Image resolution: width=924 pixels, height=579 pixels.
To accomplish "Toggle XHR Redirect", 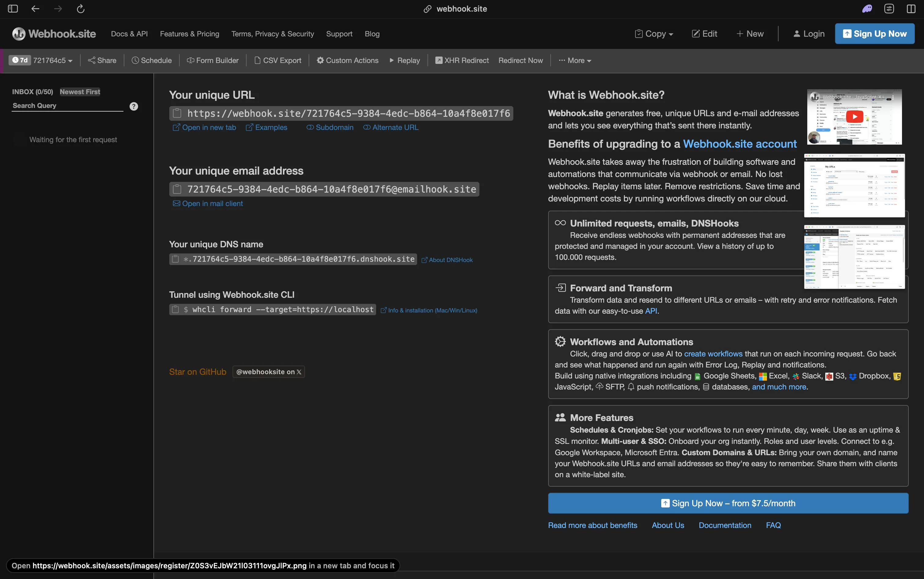I will pyautogui.click(x=462, y=61).
